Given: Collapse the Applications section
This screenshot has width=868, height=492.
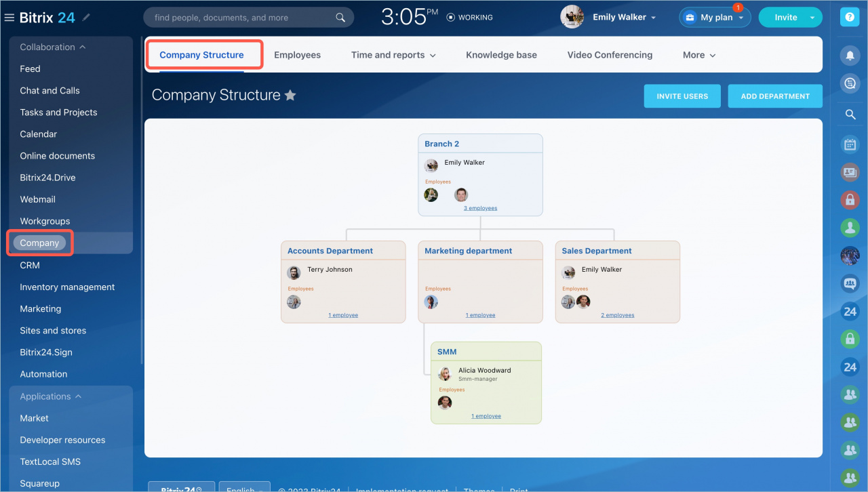Looking at the screenshot, I should coord(51,396).
